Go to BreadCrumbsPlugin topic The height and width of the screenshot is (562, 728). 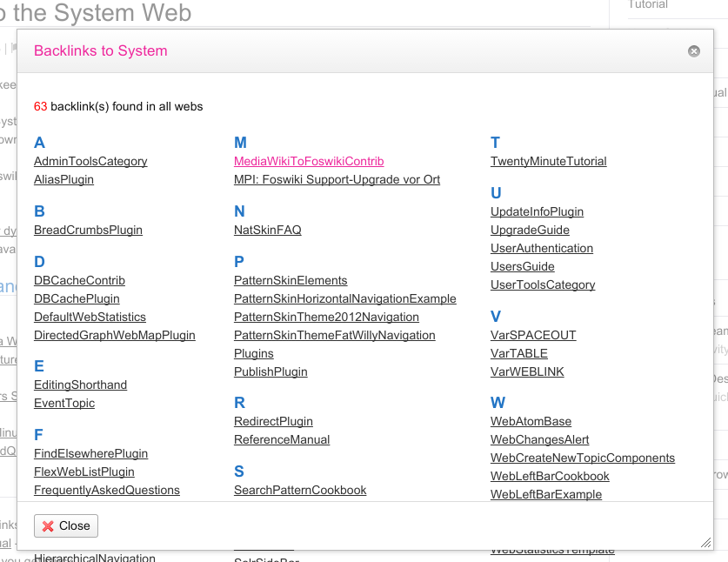tap(88, 230)
